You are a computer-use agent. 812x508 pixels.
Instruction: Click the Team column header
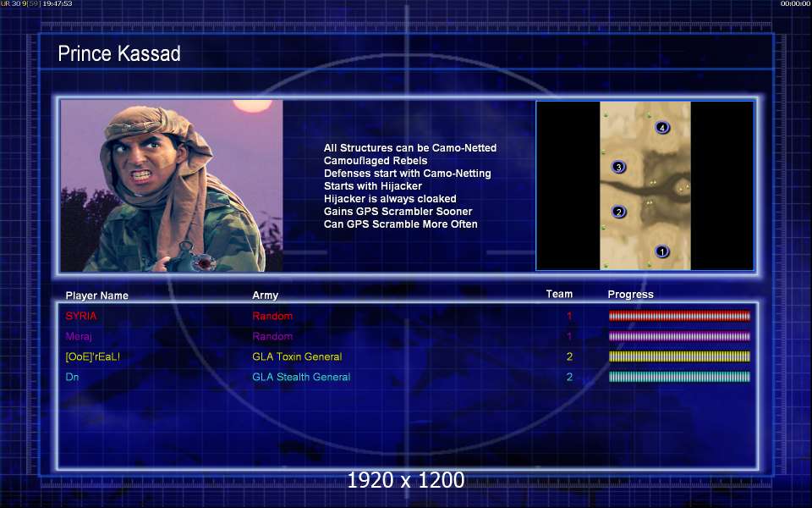click(x=559, y=294)
